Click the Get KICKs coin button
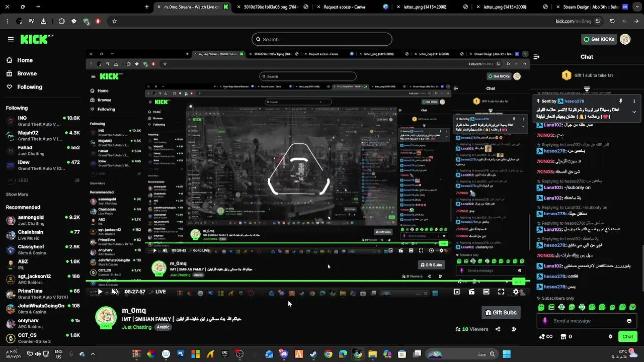The height and width of the screenshot is (362, 644). pyautogui.click(x=598, y=39)
